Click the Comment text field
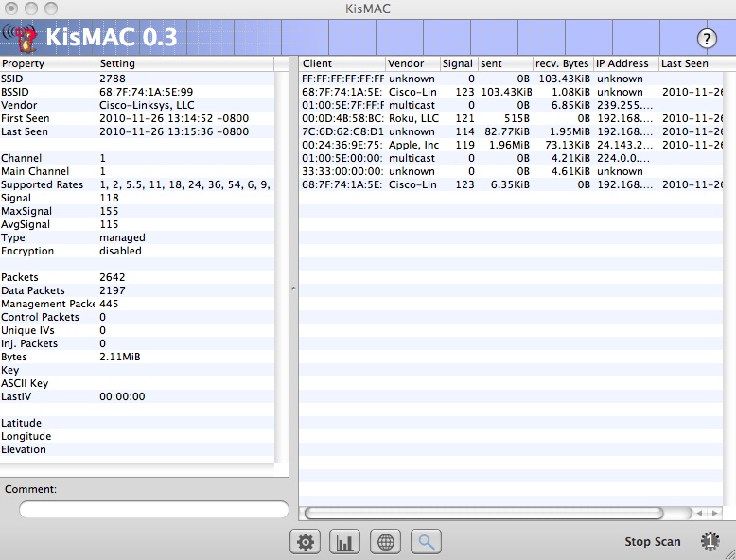Viewport: 736px width, 560px height. (x=154, y=510)
